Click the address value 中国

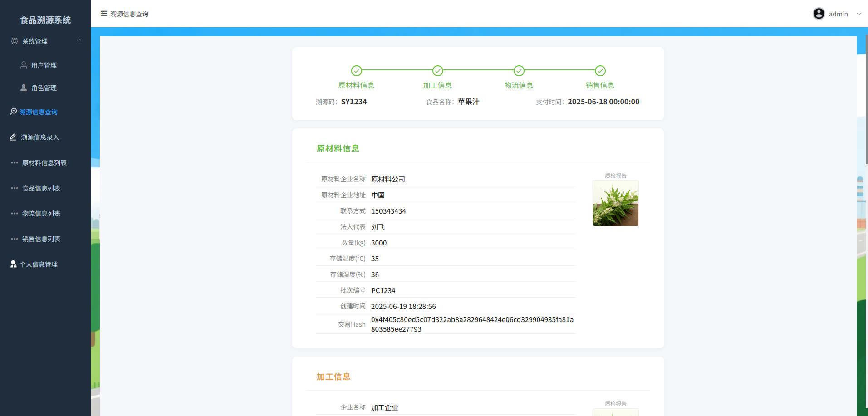(378, 196)
